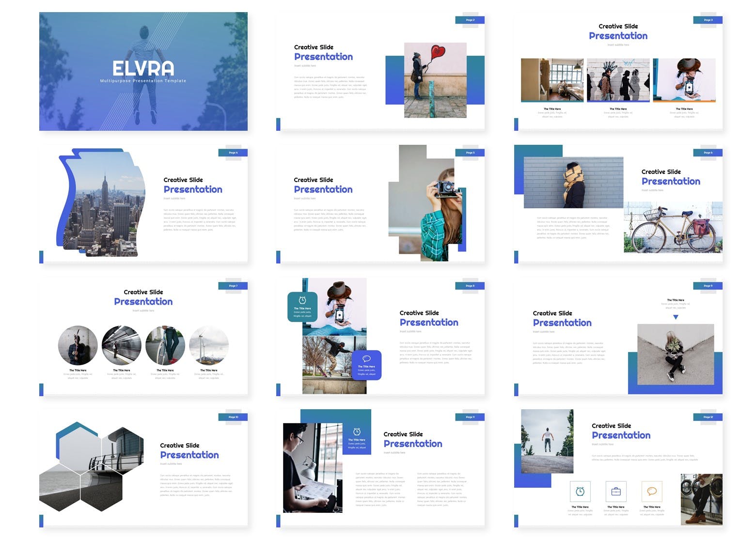
Task: Click the bicycle photo on Page 6
Action: tap(671, 228)
